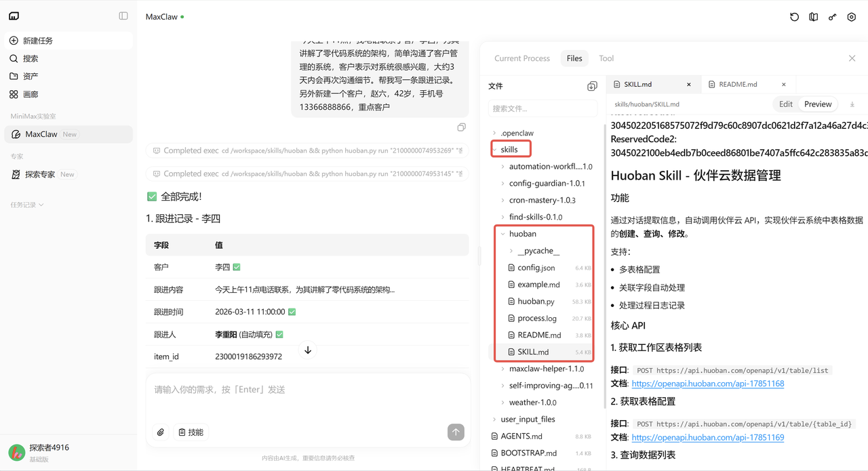This screenshot has width=868, height=471.
Task: Click the refresh icon in top bar
Action: point(795,17)
